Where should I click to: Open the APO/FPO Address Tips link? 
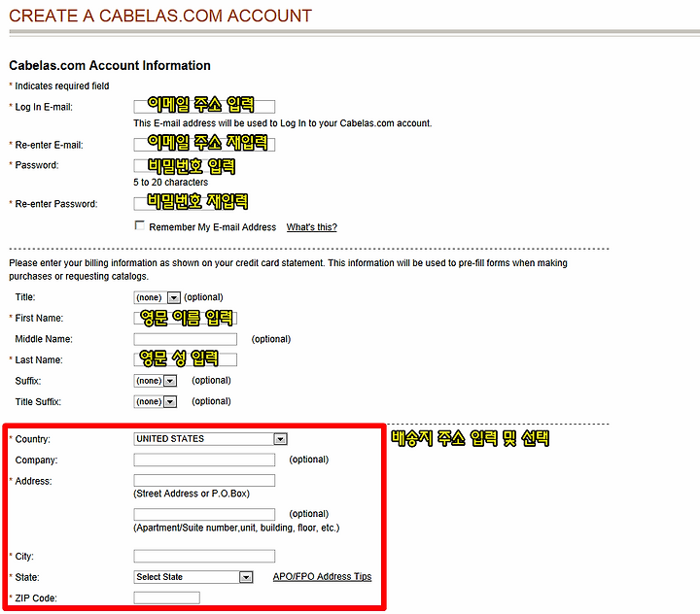(322, 576)
